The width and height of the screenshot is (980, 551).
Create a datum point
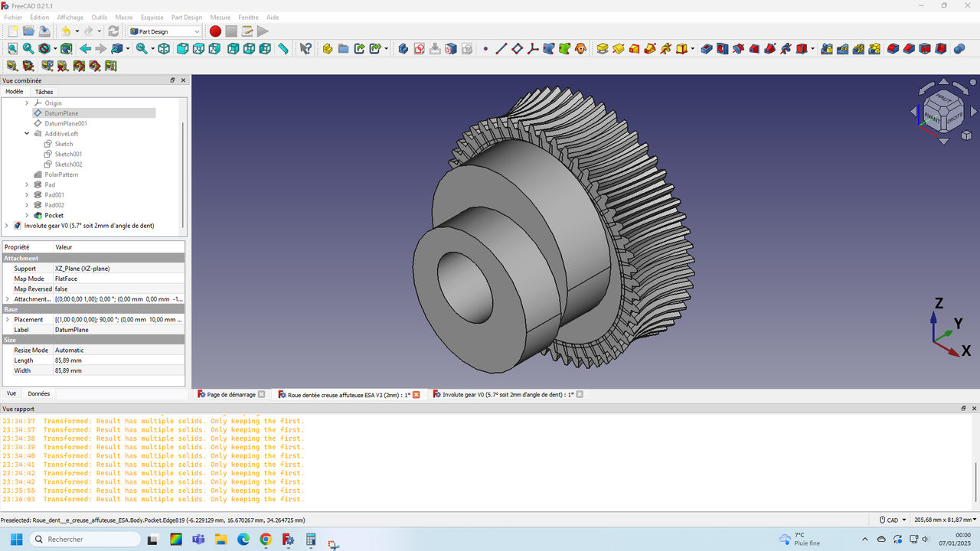pyautogui.click(x=485, y=49)
